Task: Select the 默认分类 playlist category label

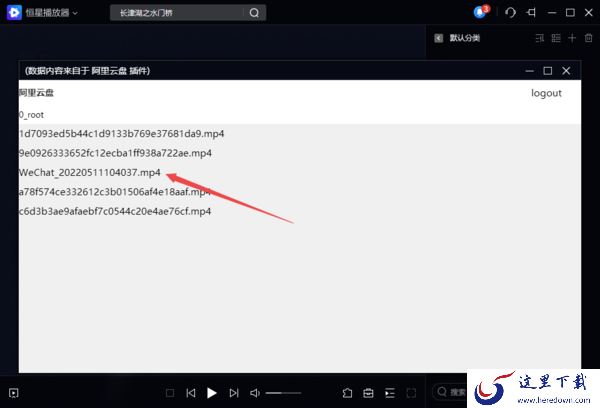Action: coord(465,38)
